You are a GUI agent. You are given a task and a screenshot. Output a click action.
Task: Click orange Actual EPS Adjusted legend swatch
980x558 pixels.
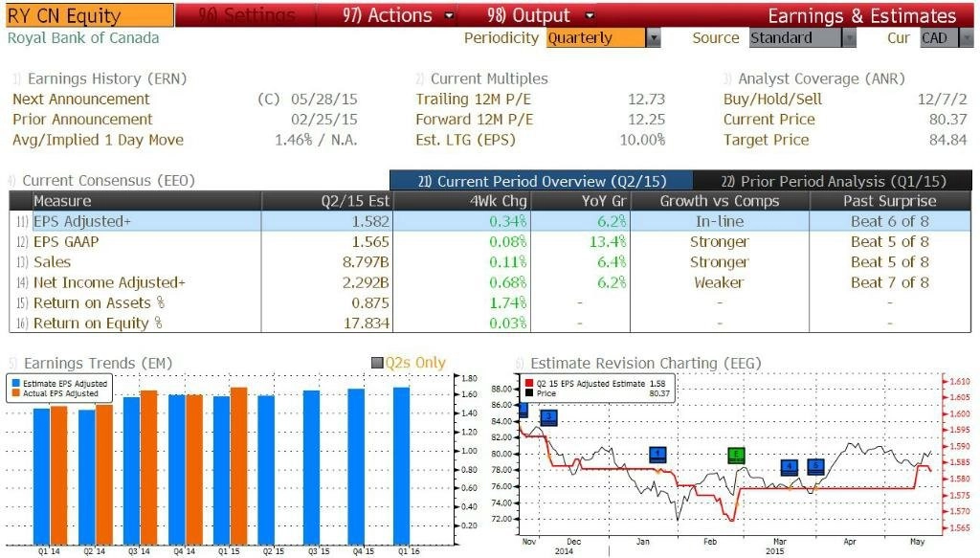click(15, 393)
